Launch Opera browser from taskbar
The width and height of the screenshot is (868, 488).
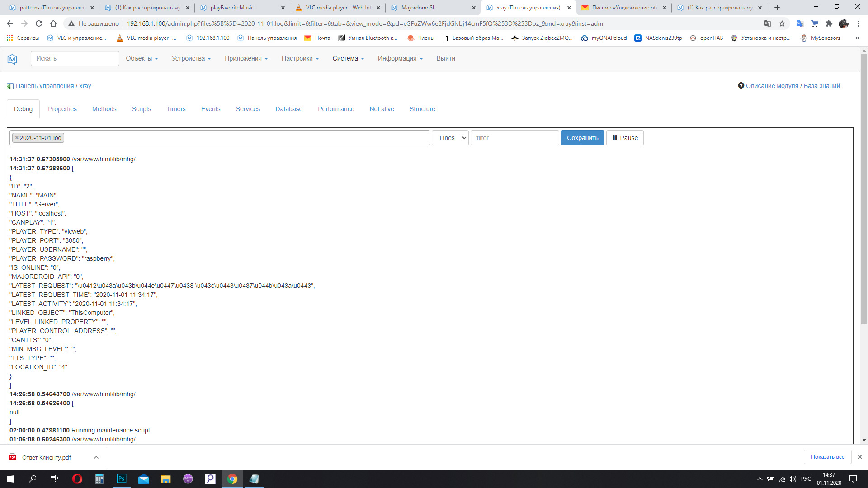tap(77, 479)
